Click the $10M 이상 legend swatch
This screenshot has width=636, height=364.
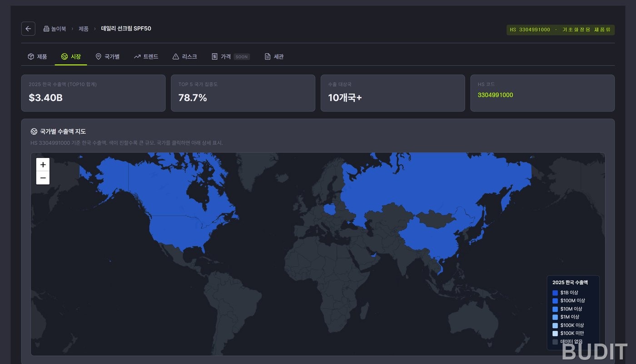[555, 309]
